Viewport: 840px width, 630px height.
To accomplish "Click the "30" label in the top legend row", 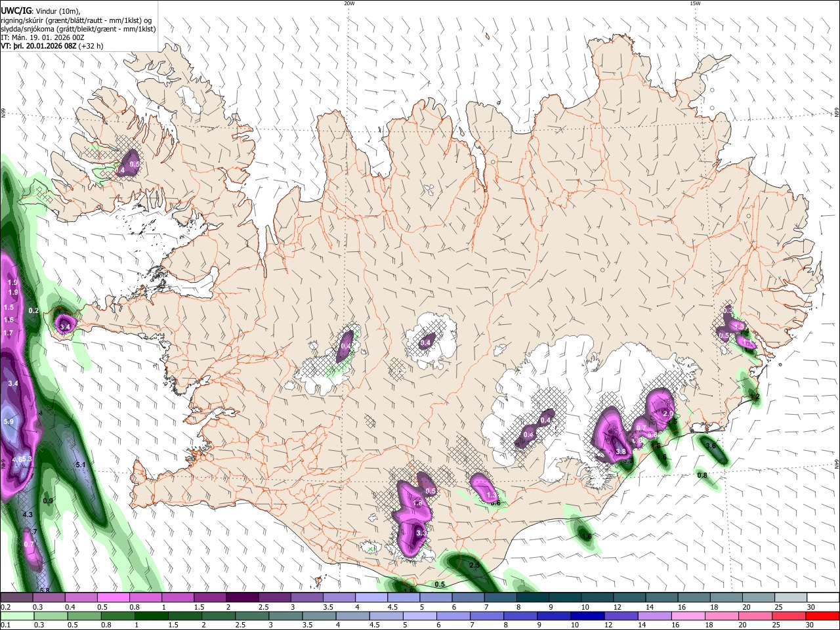I will click(811, 607).
